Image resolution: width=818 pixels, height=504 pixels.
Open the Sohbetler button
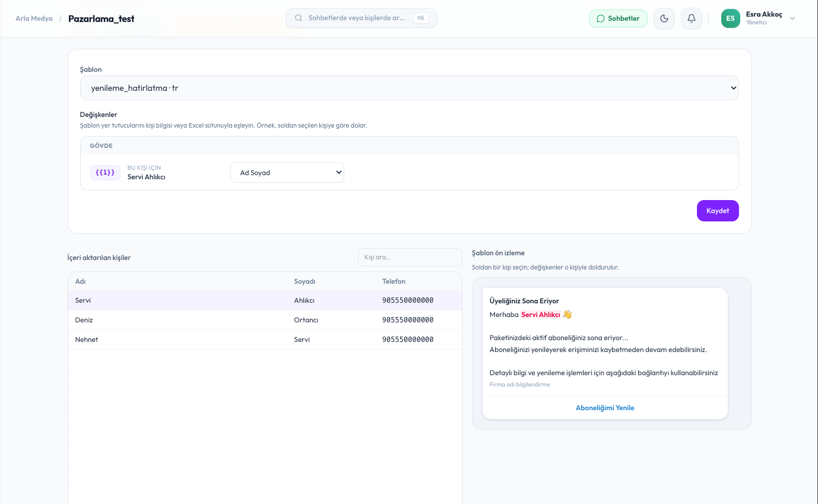click(618, 18)
